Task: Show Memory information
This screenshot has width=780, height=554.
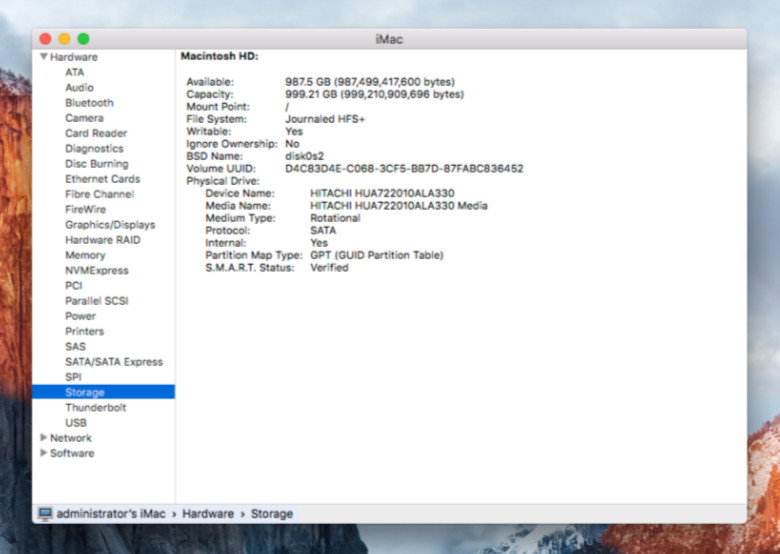Action: [85, 255]
